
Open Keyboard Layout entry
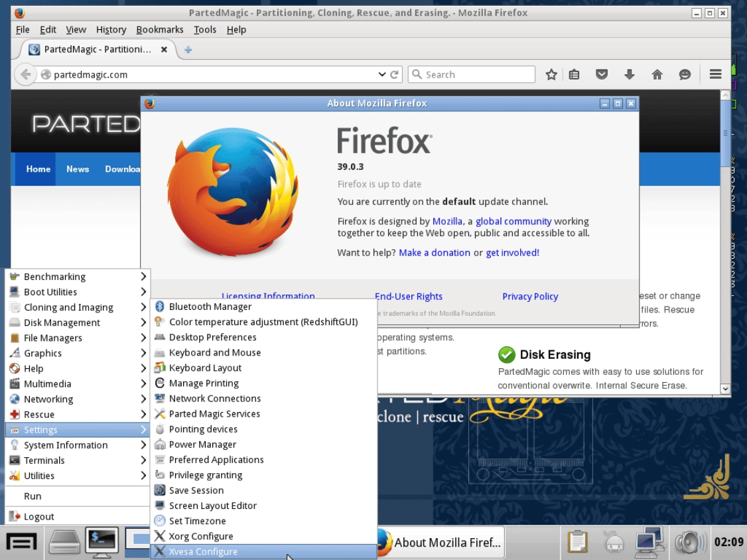264,368
